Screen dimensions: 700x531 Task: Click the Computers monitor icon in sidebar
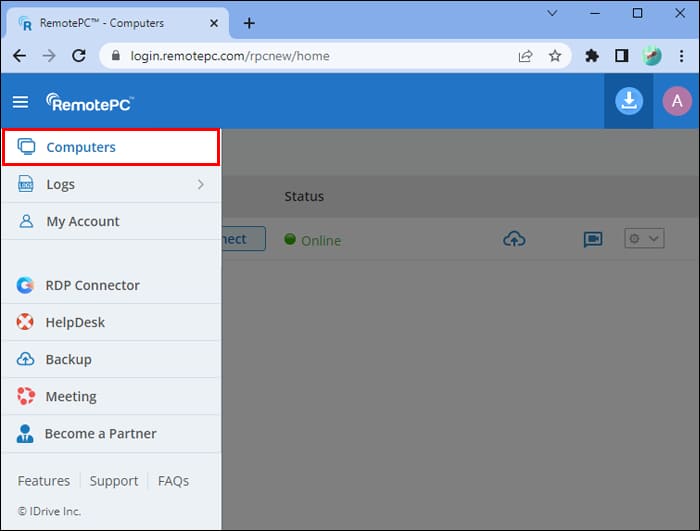click(26, 146)
